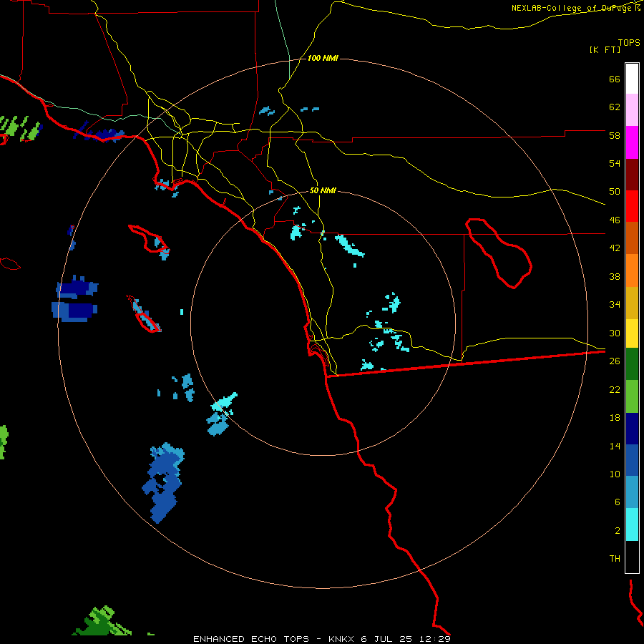644x644 pixels.
Task: Click the 26 legend value
Action: pos(615,361)
